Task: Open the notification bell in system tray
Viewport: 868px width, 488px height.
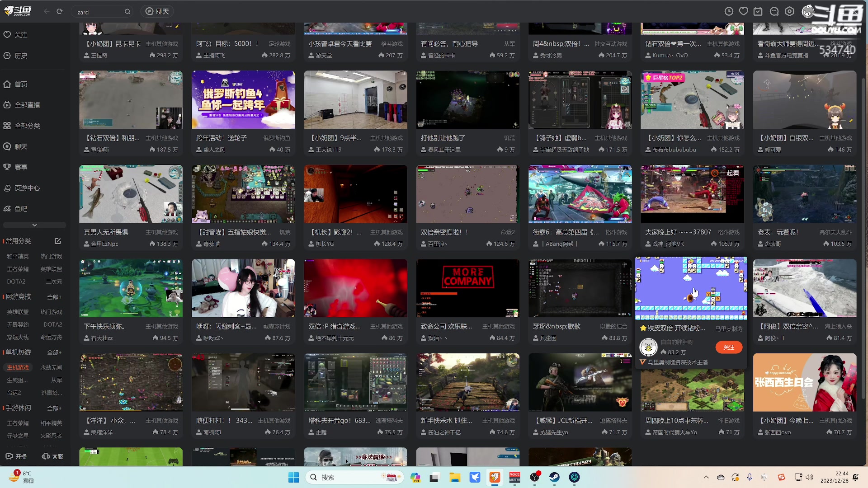Action: pos(856,477)
